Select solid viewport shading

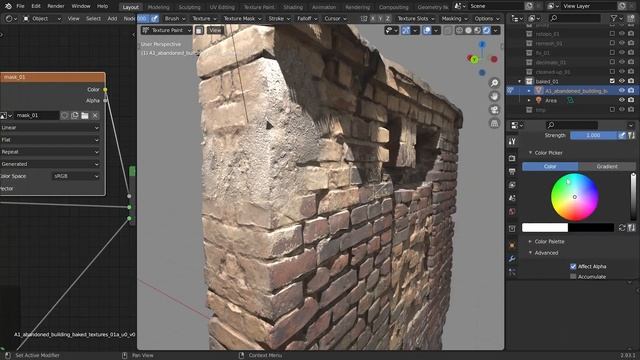(469, 30)
